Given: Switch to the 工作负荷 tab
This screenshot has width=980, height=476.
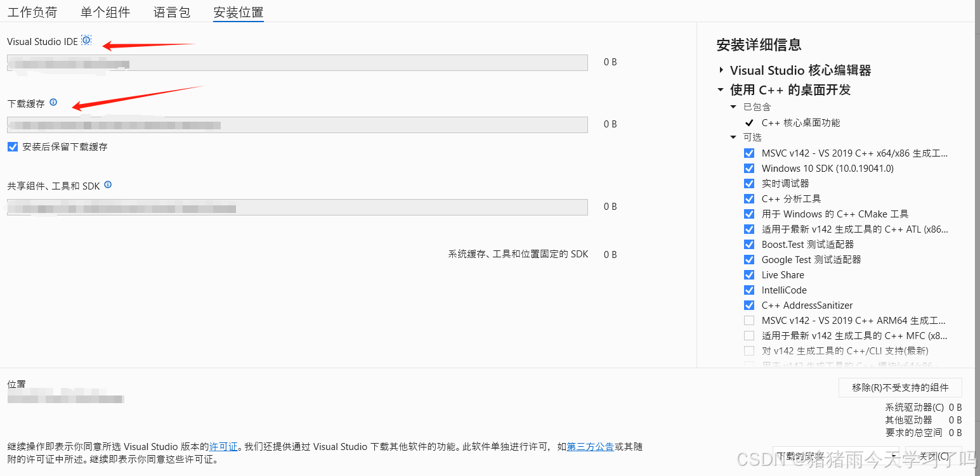Looking at the screenshot, I should (32, 12).
